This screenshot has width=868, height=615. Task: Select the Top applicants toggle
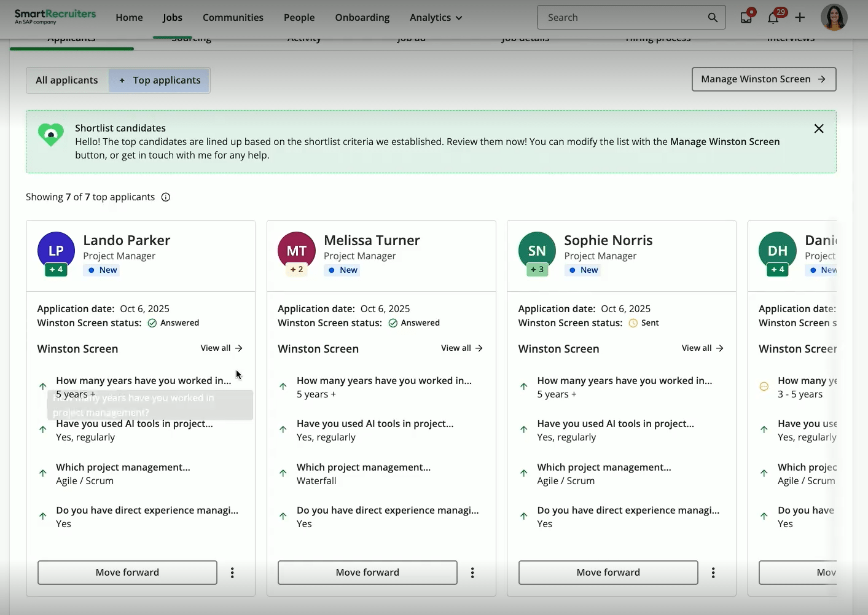[x=160, y=80]
